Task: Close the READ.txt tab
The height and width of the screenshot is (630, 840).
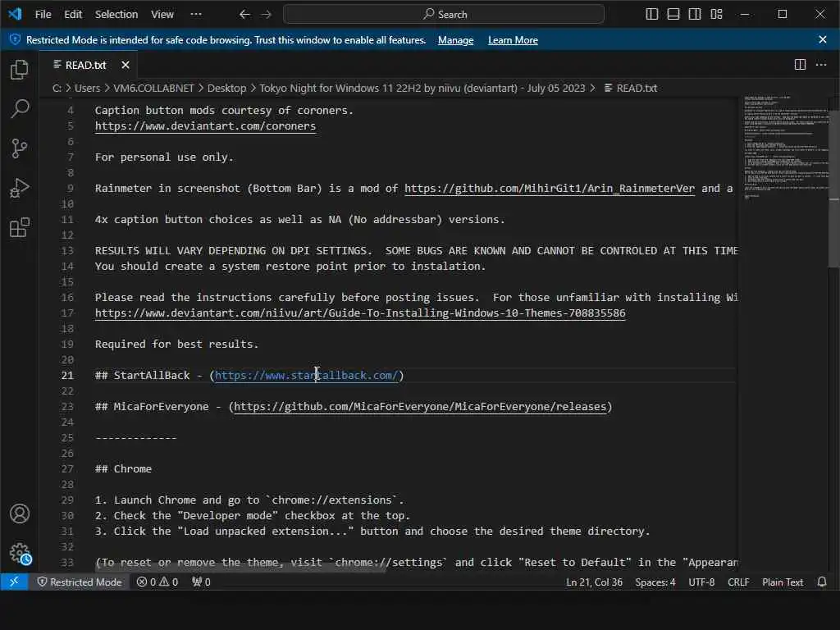Action: (126, 65)
